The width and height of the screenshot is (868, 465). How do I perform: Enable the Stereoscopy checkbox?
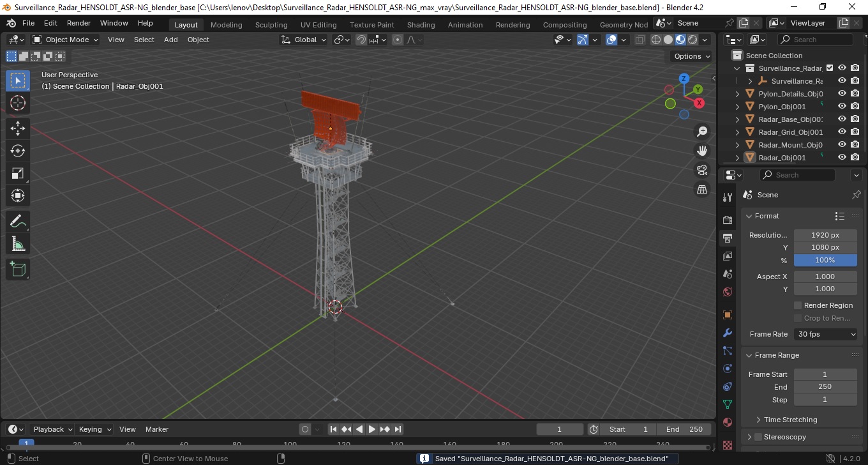[x=758, y=437]
